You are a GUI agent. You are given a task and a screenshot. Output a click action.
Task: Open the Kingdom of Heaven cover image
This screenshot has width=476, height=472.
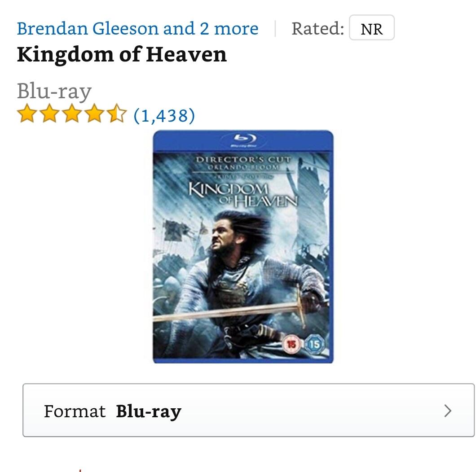[243, 247]
